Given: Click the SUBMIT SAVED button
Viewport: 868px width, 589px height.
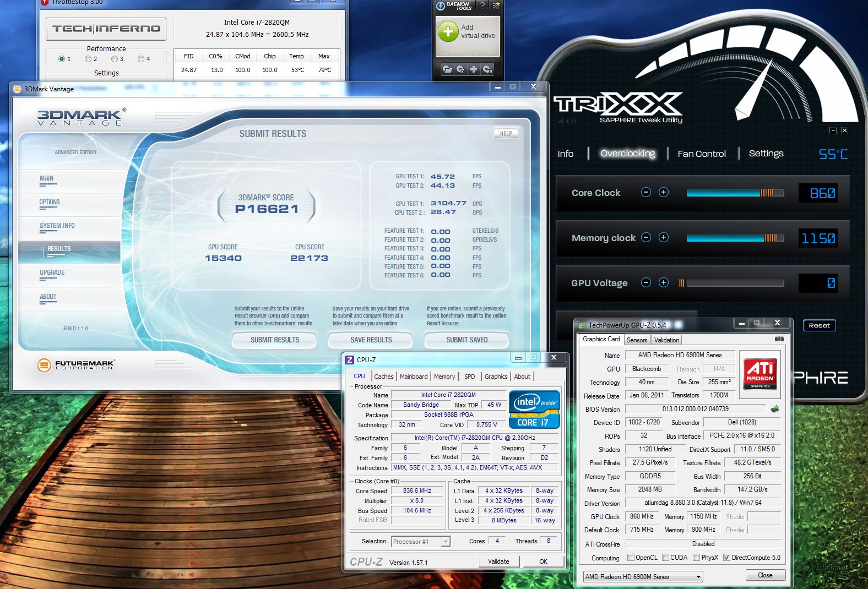Looking at the screenshot, I should [x=466, y=340].
